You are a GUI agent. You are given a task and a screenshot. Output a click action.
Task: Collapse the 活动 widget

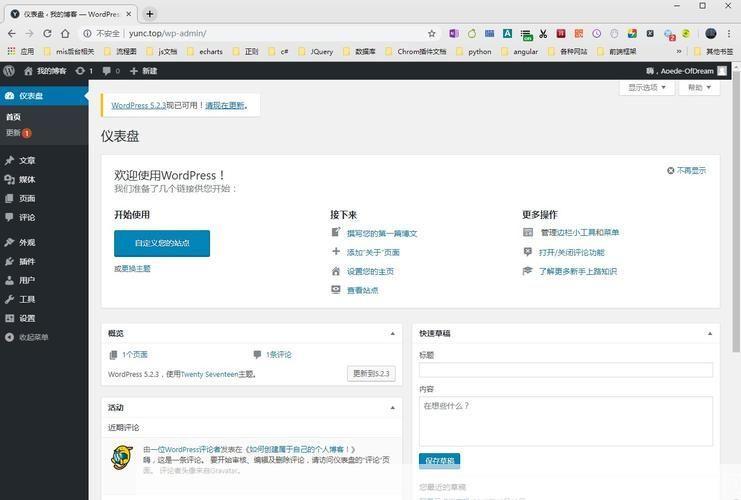click(392, 408)
